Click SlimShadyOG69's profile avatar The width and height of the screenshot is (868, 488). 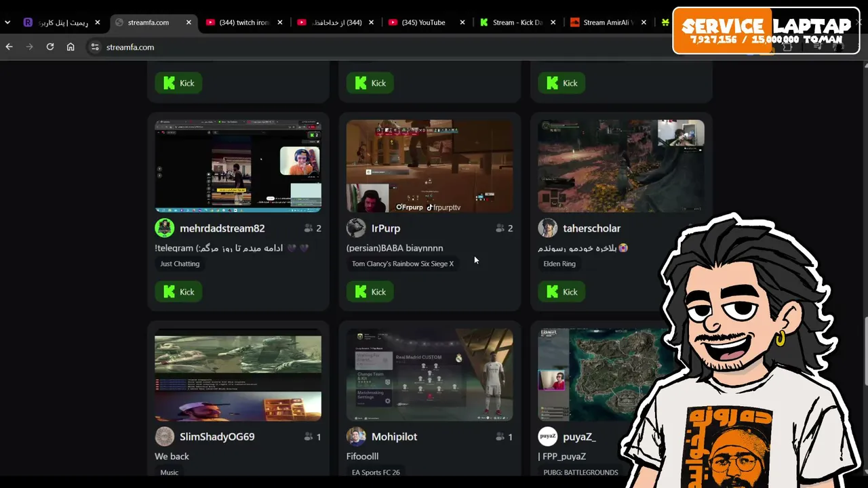(165, 436)
